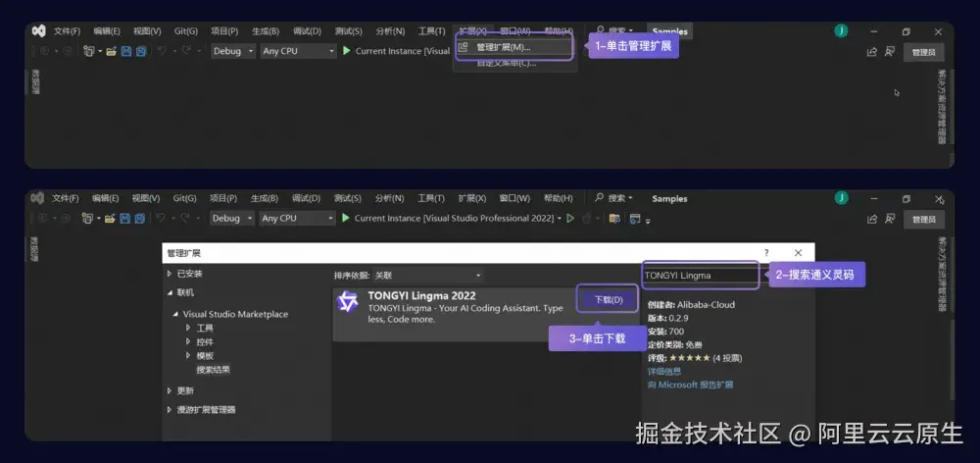
Task: Click Open File folder icon in upper window
Action: 112,51
